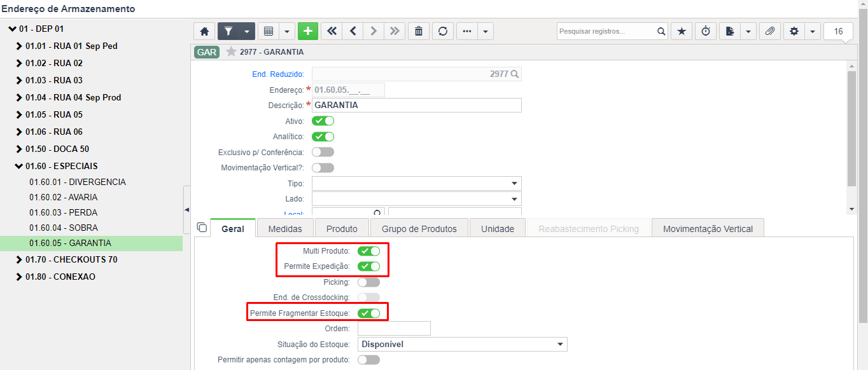Select 01.60.02 - AVARIA tree item
Image resolution: width=868 pixels, height=370 pixels.
click(64, 197)
